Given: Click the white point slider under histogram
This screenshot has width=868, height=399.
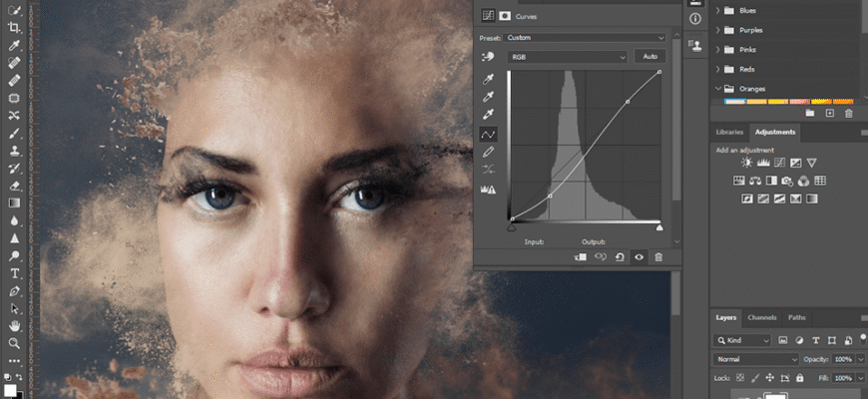Looking at the screenshot, I should pyautogui.click(x=658, y=227).
